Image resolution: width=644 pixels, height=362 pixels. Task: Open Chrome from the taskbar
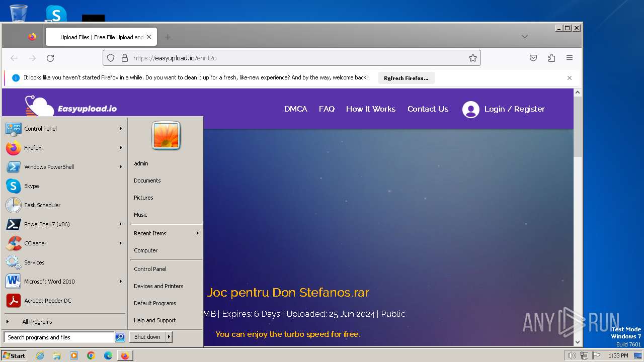tap(91, 355)
